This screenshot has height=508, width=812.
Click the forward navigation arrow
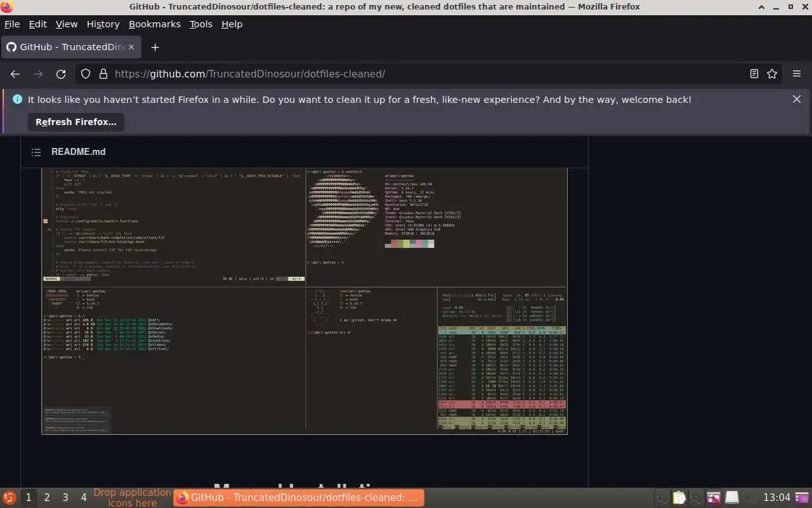pyautogui.click(x=38, y=74)
